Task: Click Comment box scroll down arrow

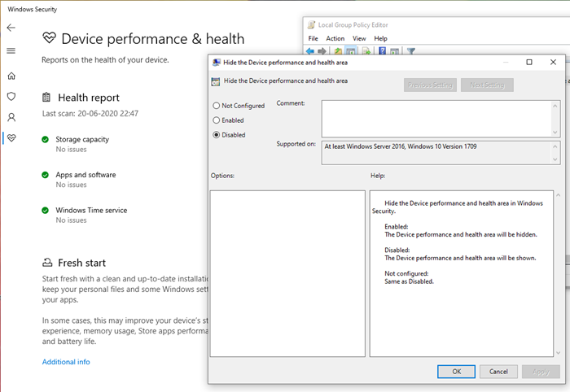Action: tap(555, 132)
